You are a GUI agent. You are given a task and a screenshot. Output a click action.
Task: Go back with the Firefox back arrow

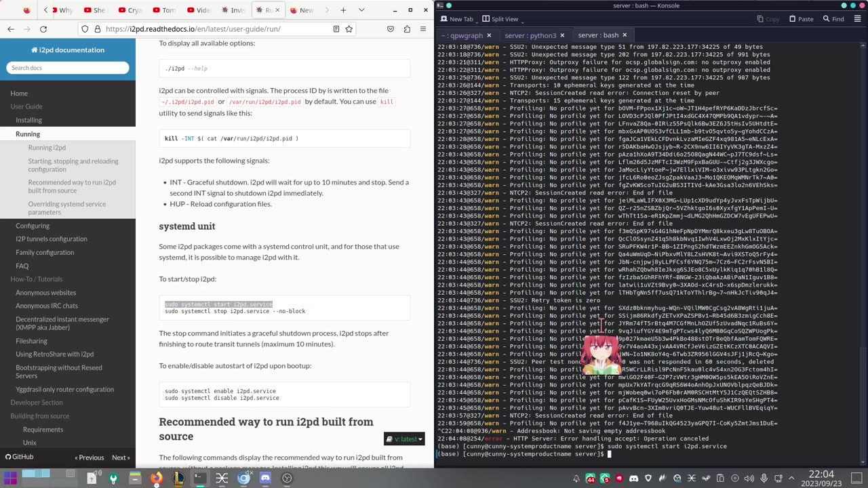coord(11,29)
